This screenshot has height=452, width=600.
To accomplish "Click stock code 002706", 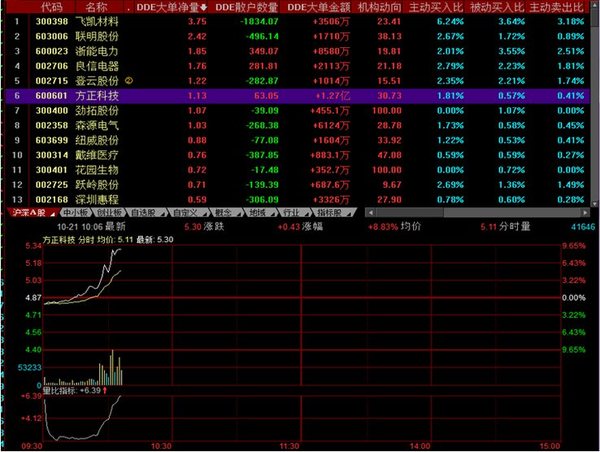I will coord(52,66).
